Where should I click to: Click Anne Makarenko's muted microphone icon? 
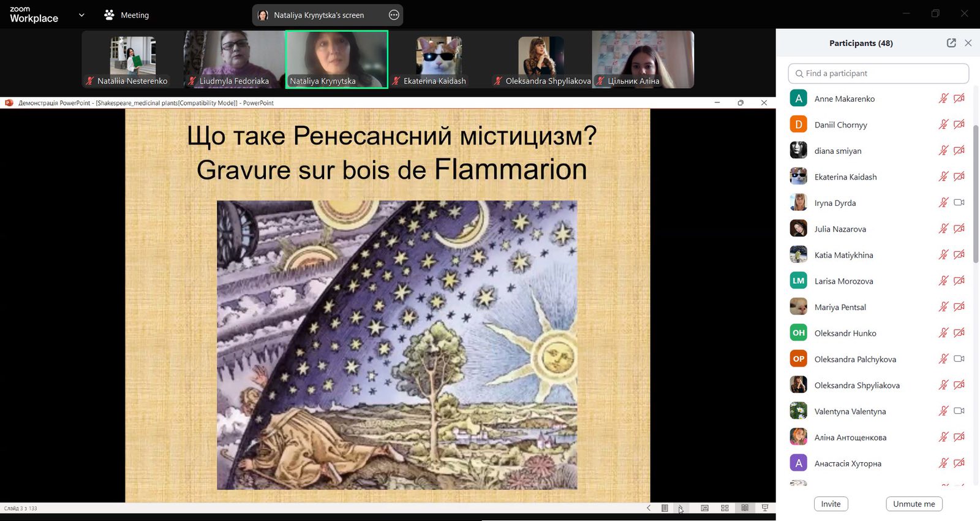(943, 99)
